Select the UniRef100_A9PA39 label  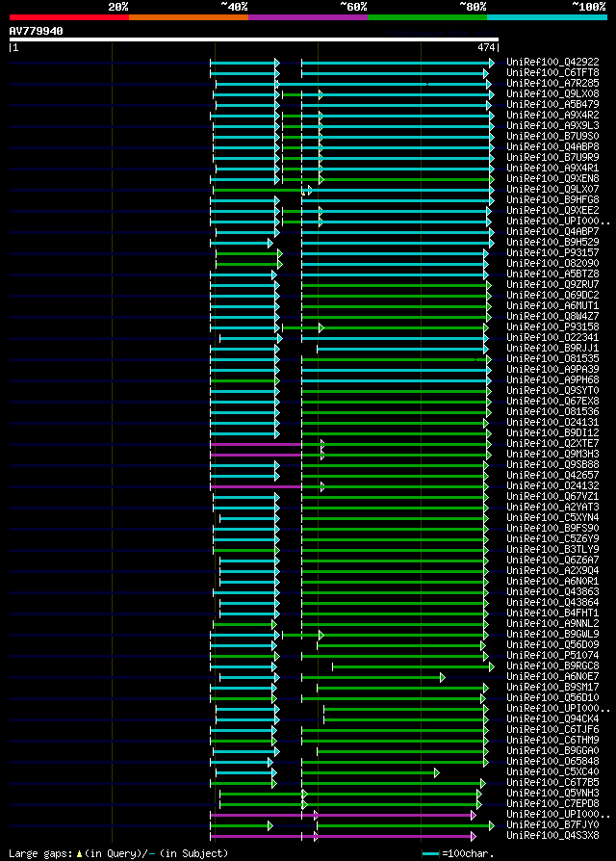pos(552,370)
